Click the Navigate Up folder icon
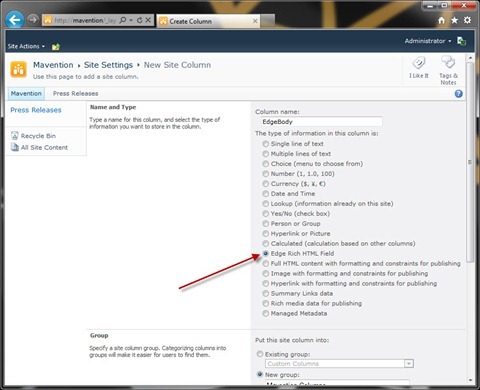The height and width of the screenshot is (390, 480). click(56, 47)
